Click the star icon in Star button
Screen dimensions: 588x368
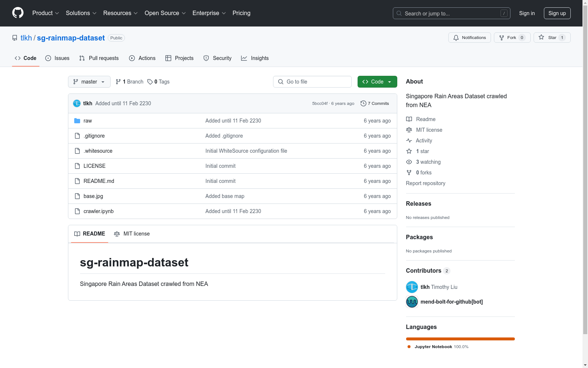(x=541, y=38)
